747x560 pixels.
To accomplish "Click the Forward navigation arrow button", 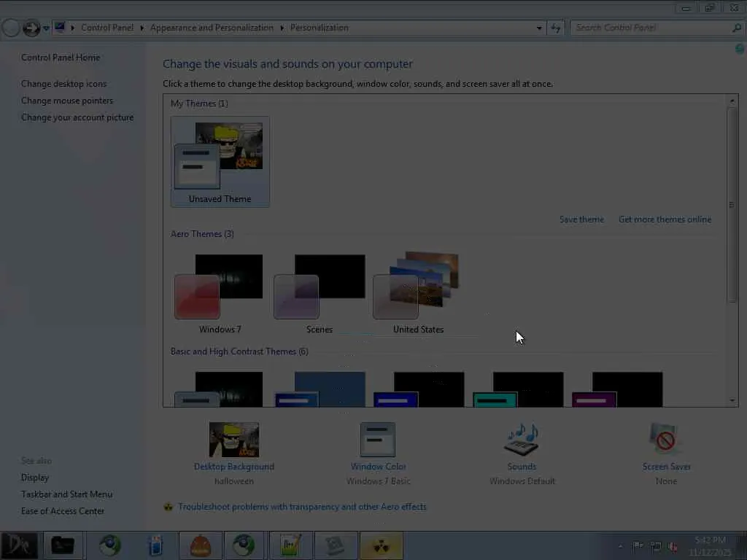I will (x=31, y=28).
